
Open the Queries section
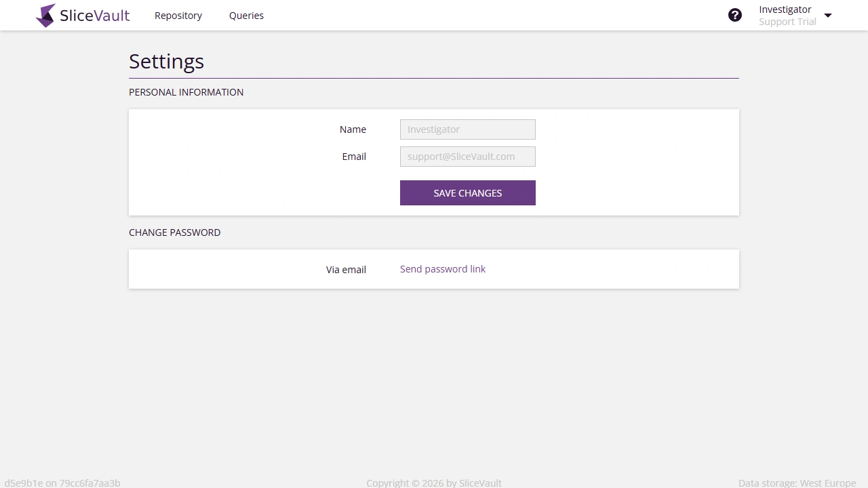246,15
